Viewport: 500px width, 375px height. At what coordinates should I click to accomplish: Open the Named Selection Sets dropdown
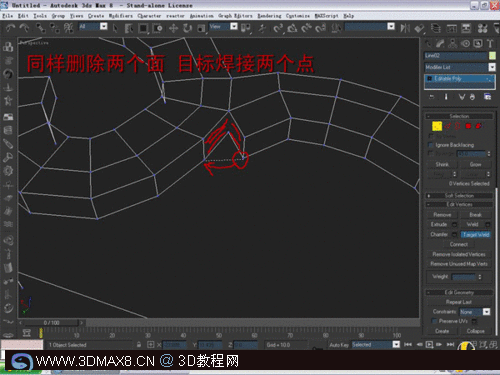click(370, 27)
